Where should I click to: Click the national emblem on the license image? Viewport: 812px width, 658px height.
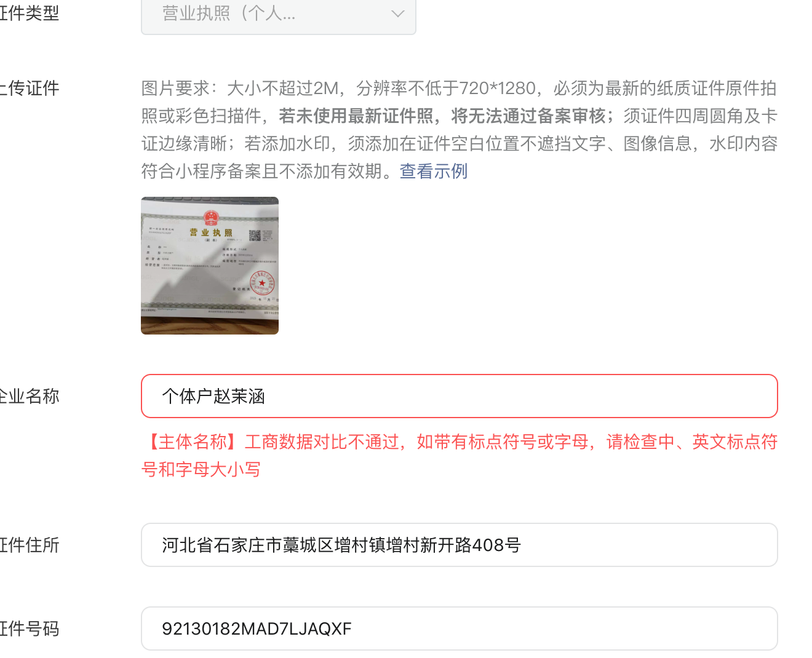(x=211, y=217)
